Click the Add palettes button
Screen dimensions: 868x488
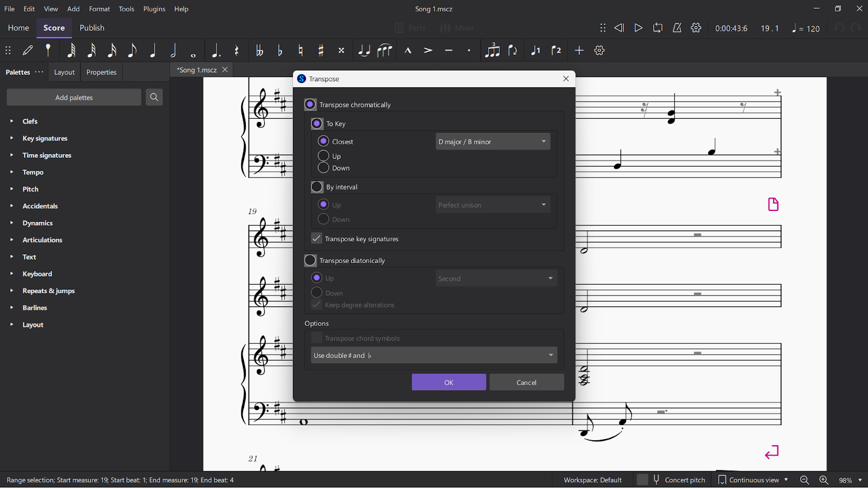pos(74,98)
